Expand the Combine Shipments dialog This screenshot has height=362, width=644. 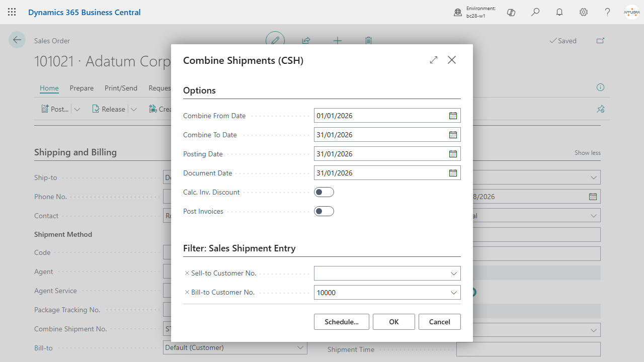(434, 60)
